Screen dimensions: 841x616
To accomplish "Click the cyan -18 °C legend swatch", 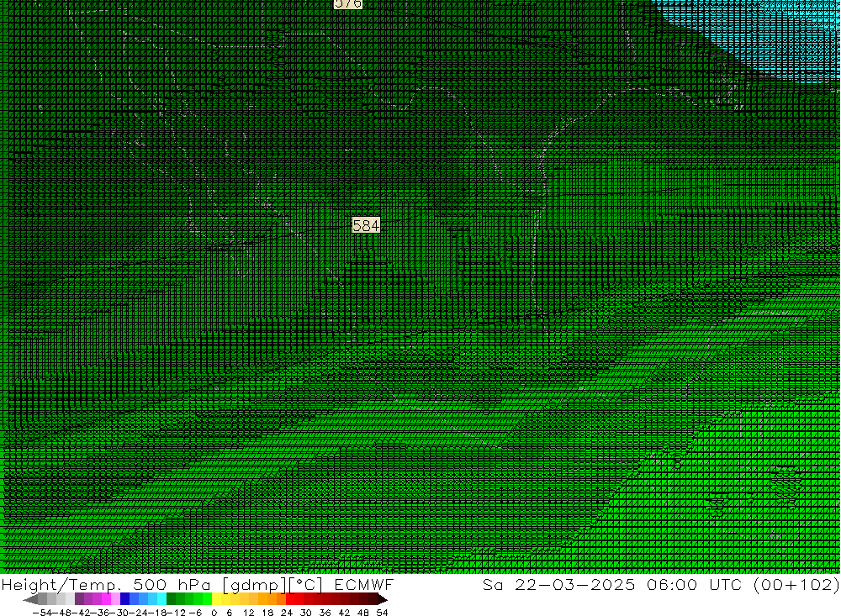I will 161,599.
